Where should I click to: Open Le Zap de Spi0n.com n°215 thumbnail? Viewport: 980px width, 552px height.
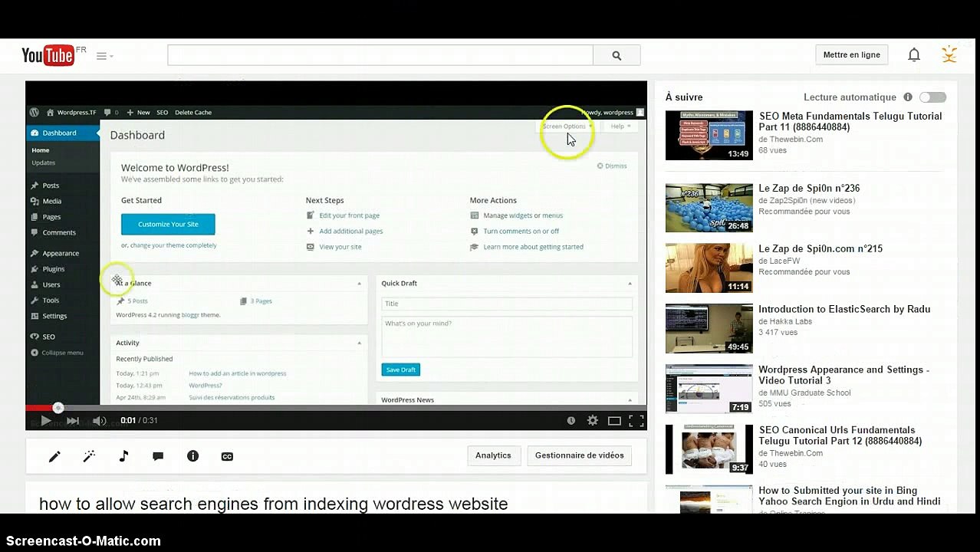(709, 268)
